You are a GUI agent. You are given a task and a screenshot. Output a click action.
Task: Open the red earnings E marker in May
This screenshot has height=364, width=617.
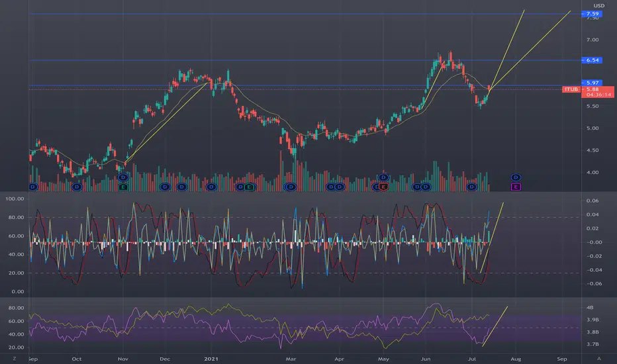click(x=383, y=187)
